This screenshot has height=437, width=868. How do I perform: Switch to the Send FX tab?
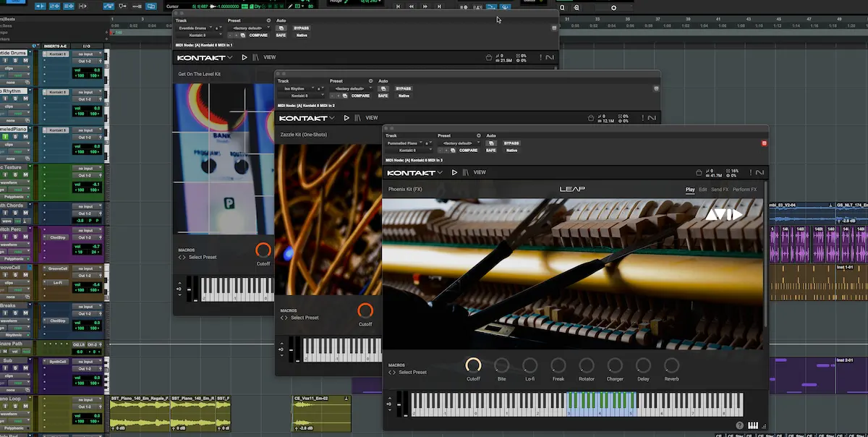719,190
